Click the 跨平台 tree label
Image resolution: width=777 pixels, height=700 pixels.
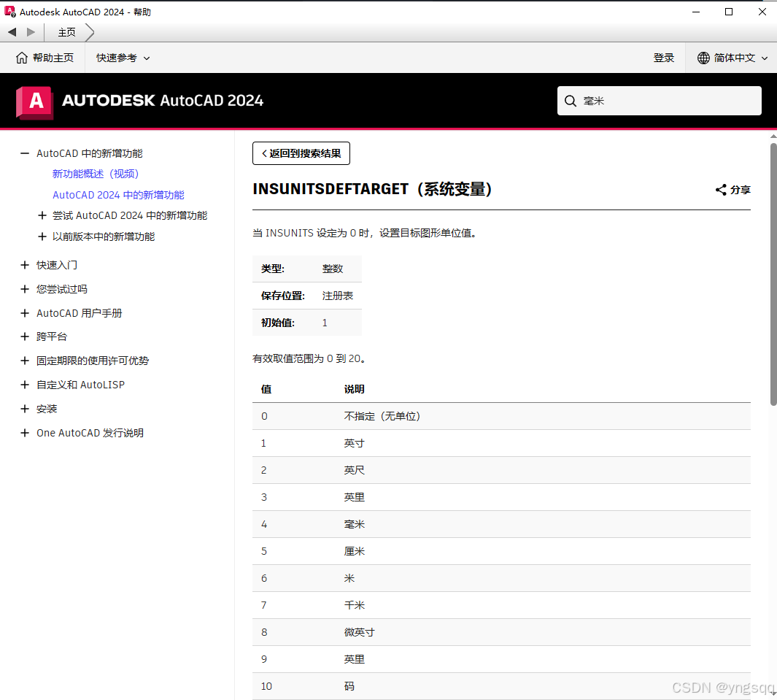pos(52,336)
